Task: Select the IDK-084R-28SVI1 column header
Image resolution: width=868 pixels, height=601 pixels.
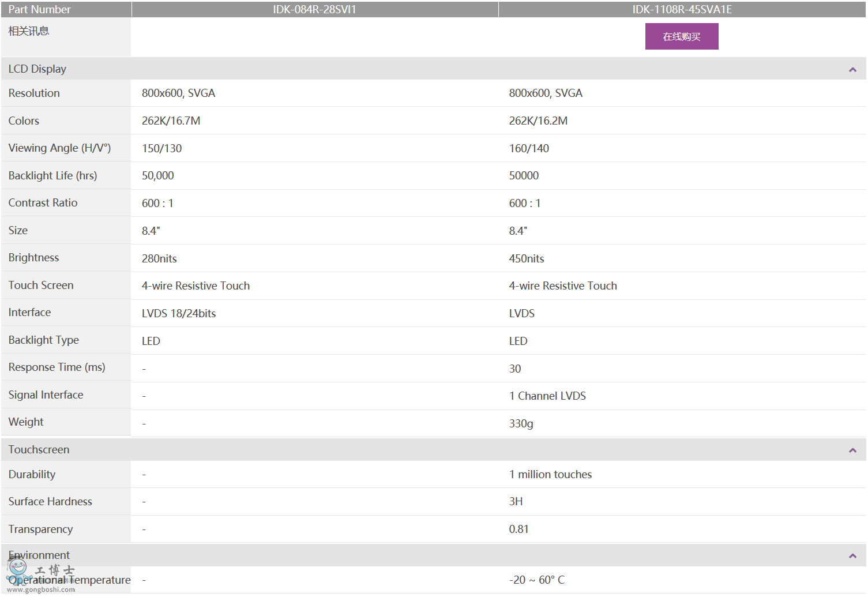Action: tap(314, 9)
